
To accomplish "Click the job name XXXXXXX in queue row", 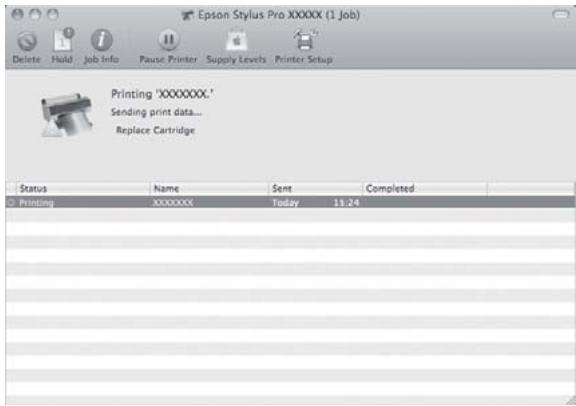I will click(x=173, y=203).
